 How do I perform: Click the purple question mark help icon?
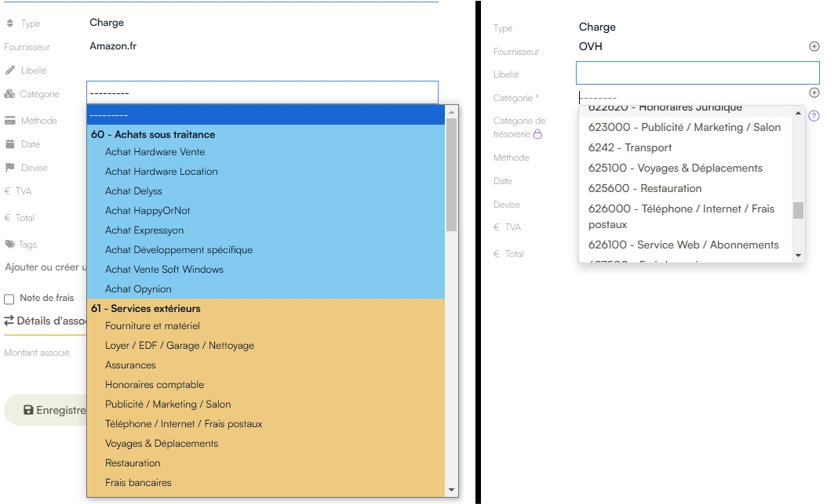[814, 116]
